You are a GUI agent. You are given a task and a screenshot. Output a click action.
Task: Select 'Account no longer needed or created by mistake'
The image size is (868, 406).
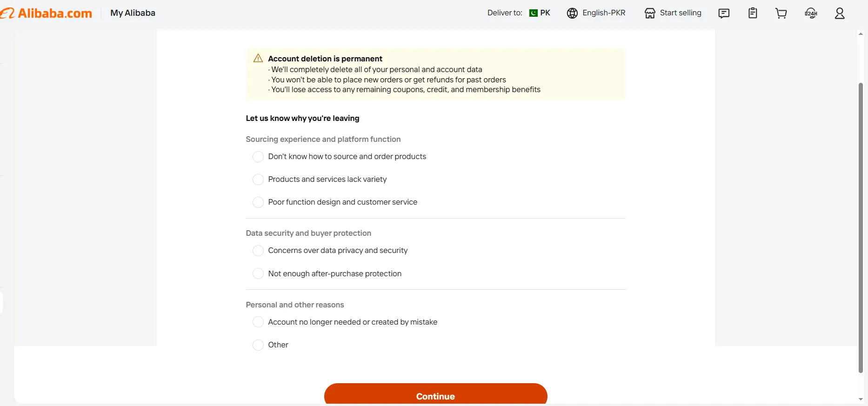(x=258, y=322)
